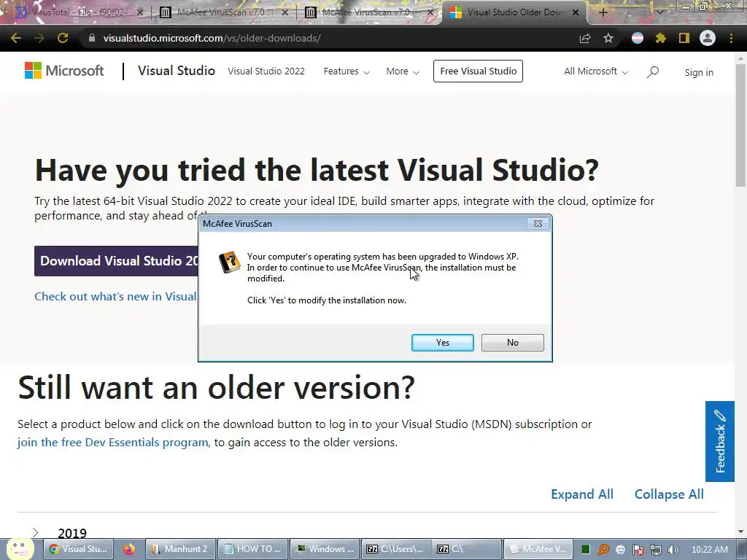747x560 pixels.
Task: Open the Windows ... taskbar item
Action: point(325,549)
